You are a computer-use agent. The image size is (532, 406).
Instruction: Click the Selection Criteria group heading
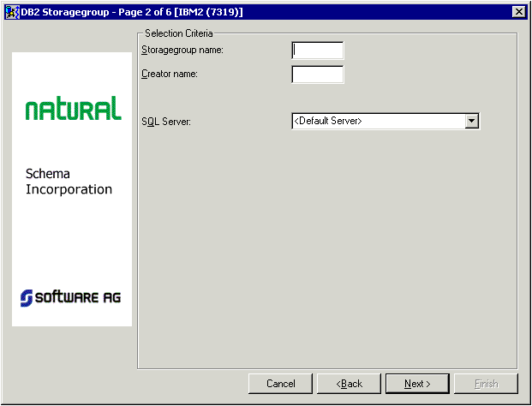click(178, 33)
